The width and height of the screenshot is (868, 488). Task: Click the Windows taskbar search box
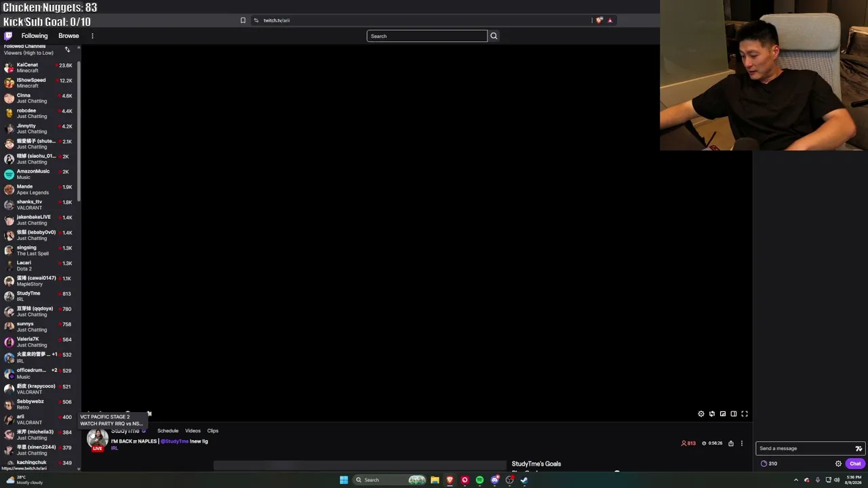391,480
